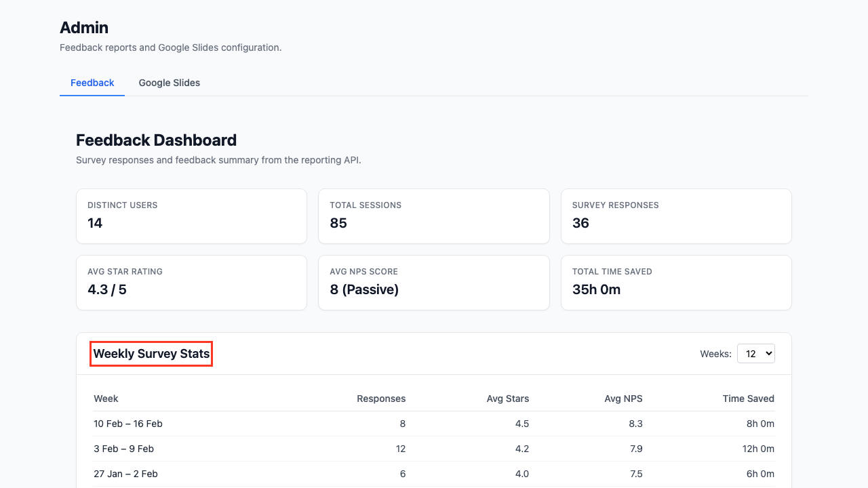Switch to the Google Slides tab
This screenshot has height=488, width=868.
coord(169,83)
